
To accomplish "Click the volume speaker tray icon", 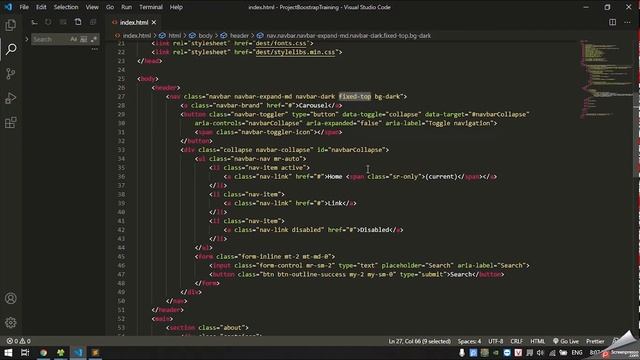I will (540, 353).
